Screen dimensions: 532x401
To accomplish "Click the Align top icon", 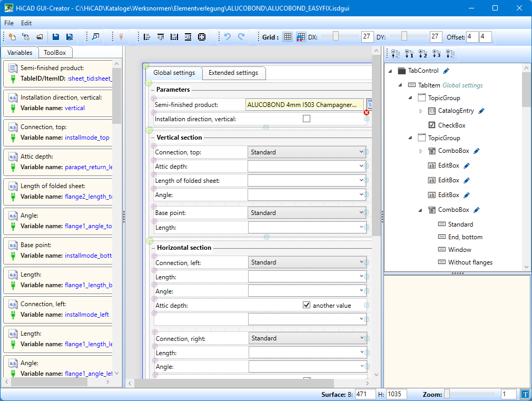I will tap(161, 37).
